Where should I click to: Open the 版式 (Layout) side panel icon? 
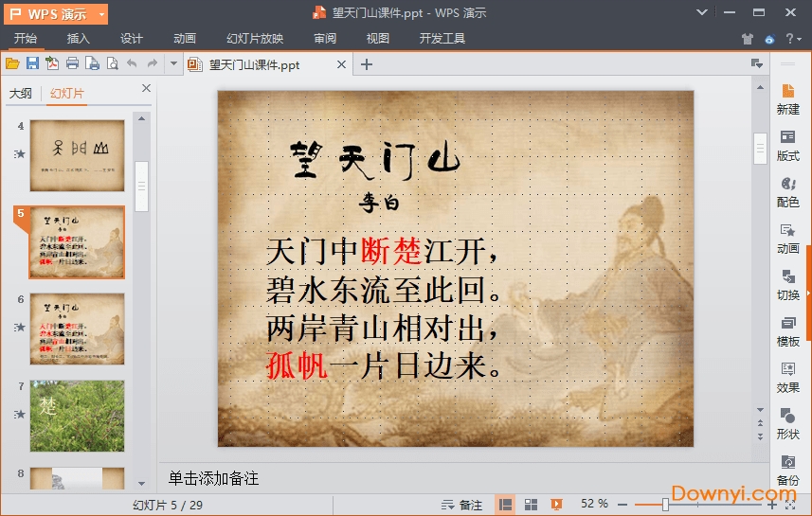click(787, 146)
